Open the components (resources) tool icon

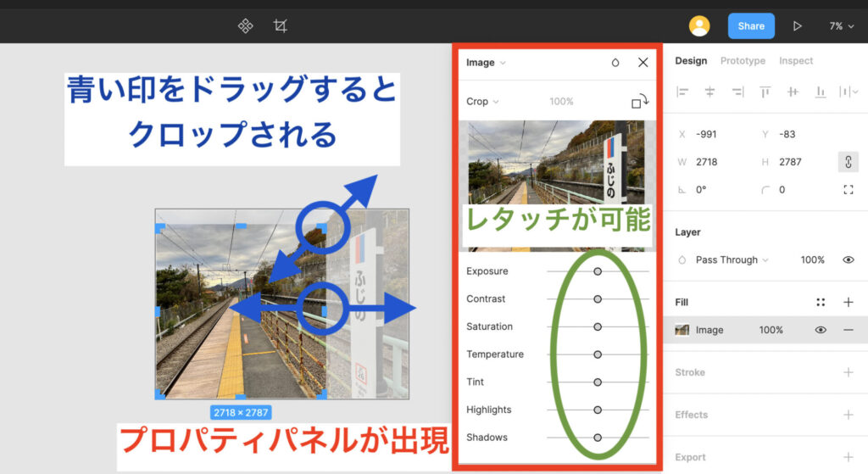pos(245,26)
